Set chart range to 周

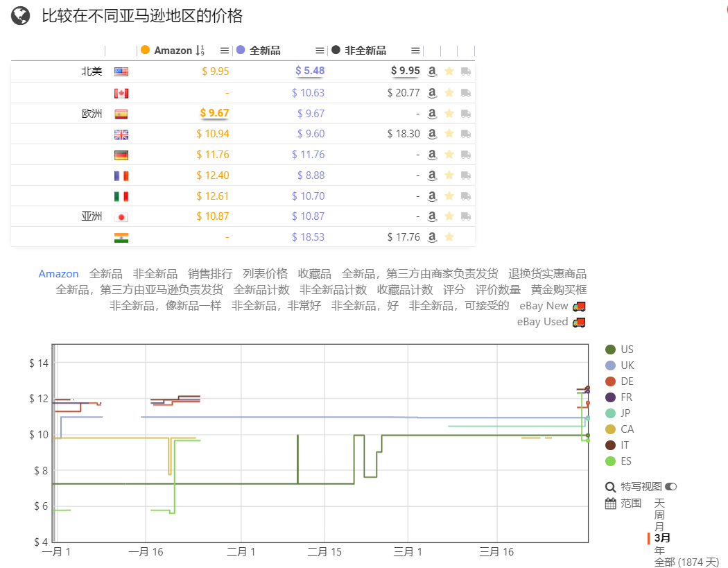point(659,515)
